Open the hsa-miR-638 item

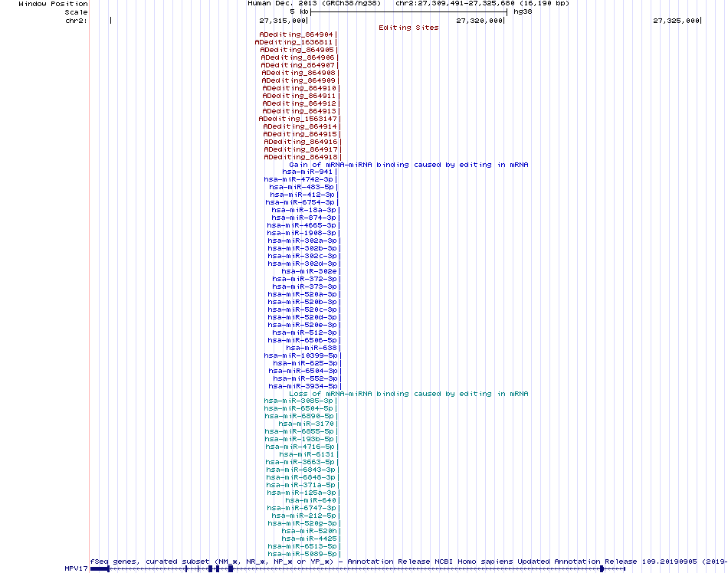312,348
